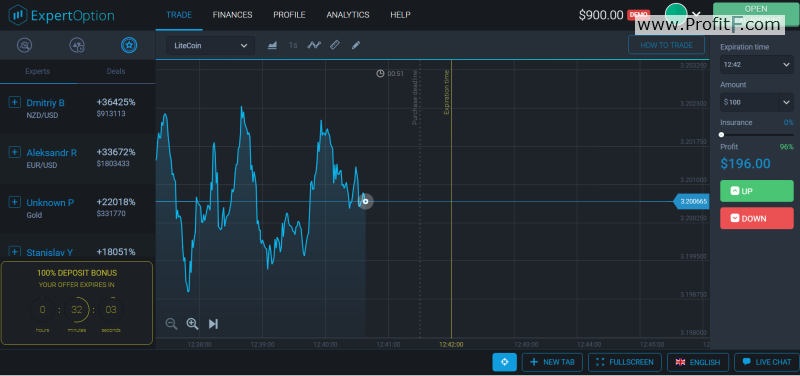The width and height of the screenshot is (800, 376).
Task: Zoom out the chart
Action: pos(171,323)
